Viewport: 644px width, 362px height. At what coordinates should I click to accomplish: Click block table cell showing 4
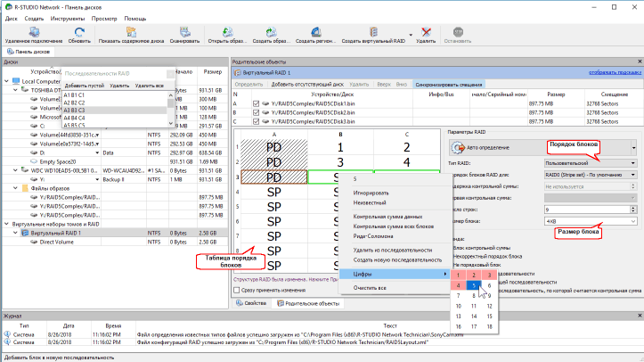tap(406, 162)
